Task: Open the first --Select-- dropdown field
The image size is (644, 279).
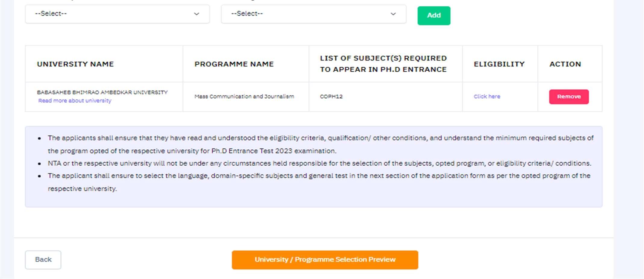Action: tap(117, 14)
